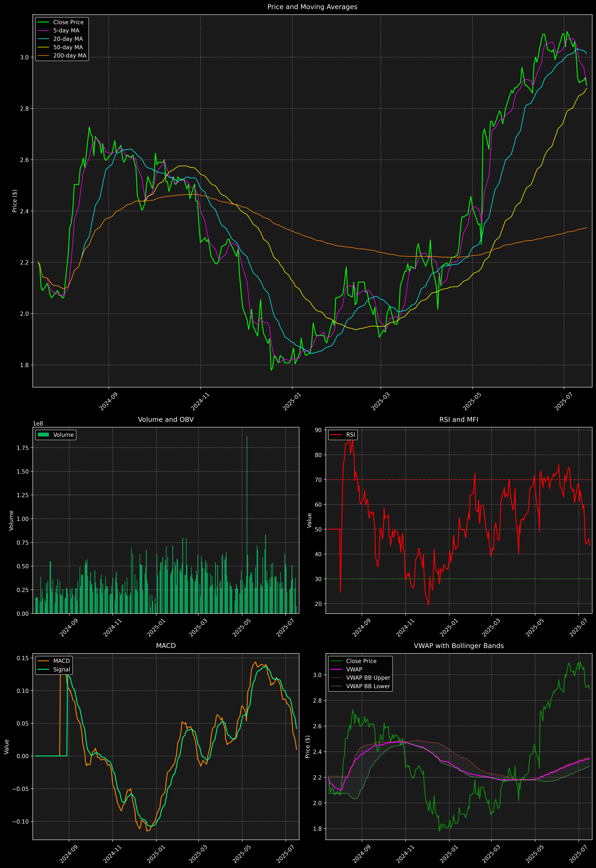Click the "1.8" tick on the top price chart

pos(24,365)
